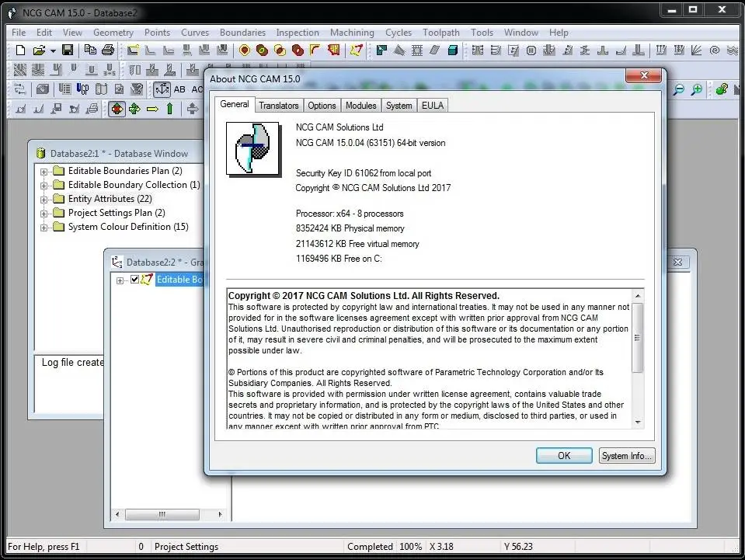The image size is (745, 560).
Task: Click the NCG CAM logo image in the About dialog
Action: tap(252, 148)
